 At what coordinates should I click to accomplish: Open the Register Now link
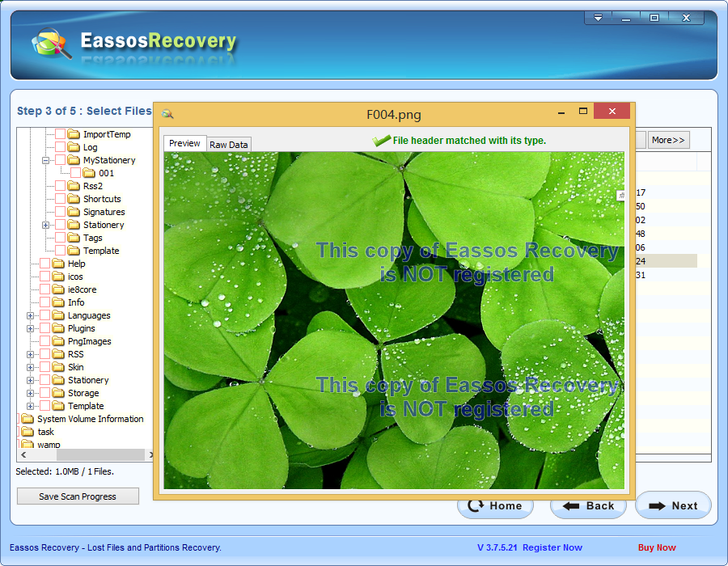coord(552,547)
